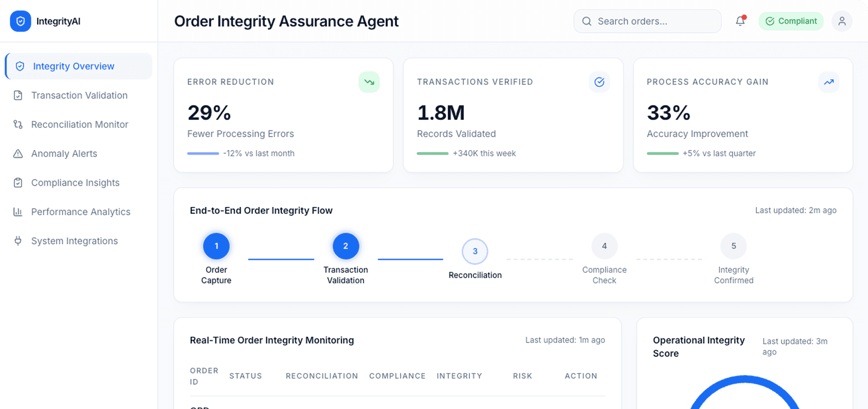Click the End-to-End Order Integrity Flow heading
Viewport: 868px width, 409px height.
[x=261, y=211]
